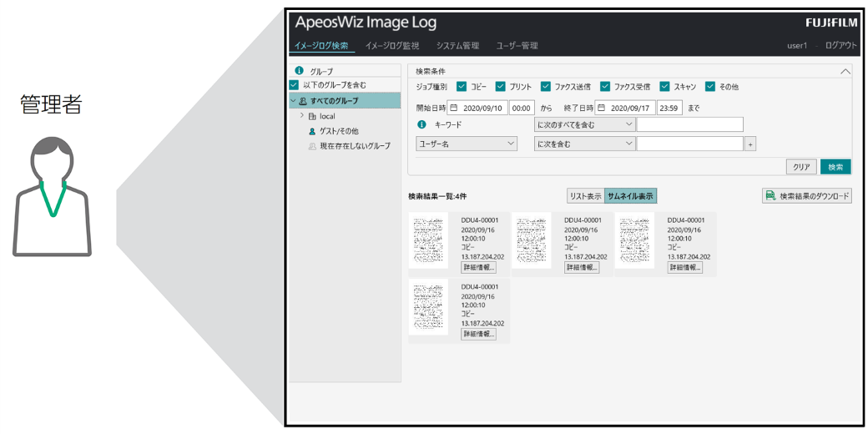Switch to リスト表示 view
The height and width of the screenshot is (434, 868).
point(586,196)
